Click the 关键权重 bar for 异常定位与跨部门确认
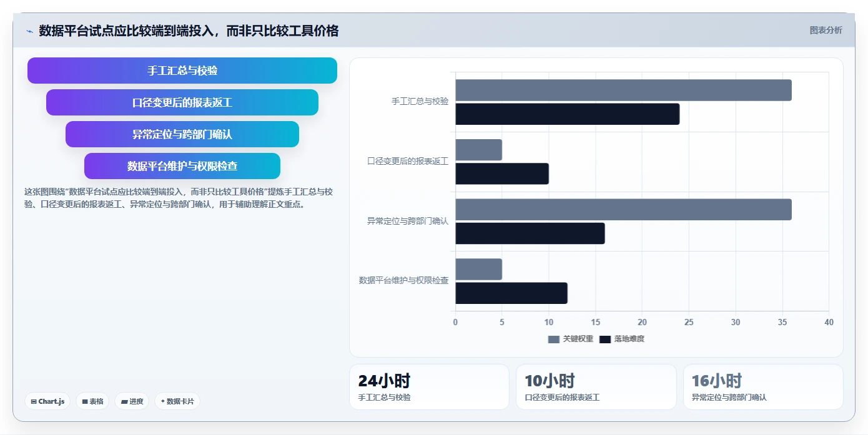Image resolution: width=868 pixels, height=435 pixels. click(623, 210)
